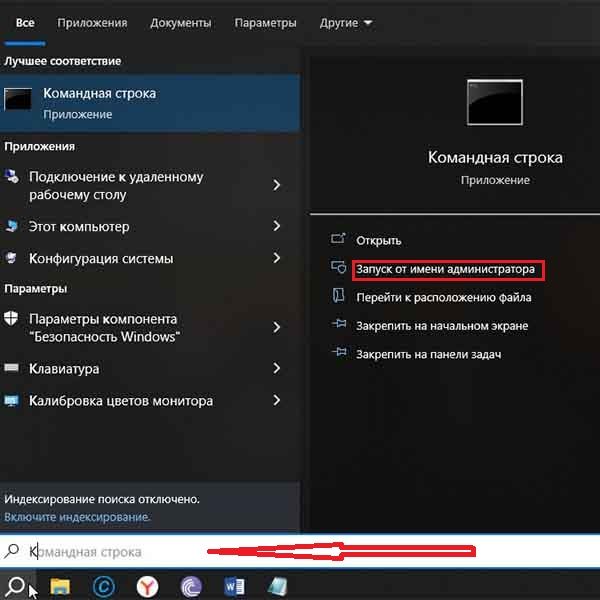Open File Explorer from the taskbar
This screenshot has width=600, height=600.
coord(60,586)
